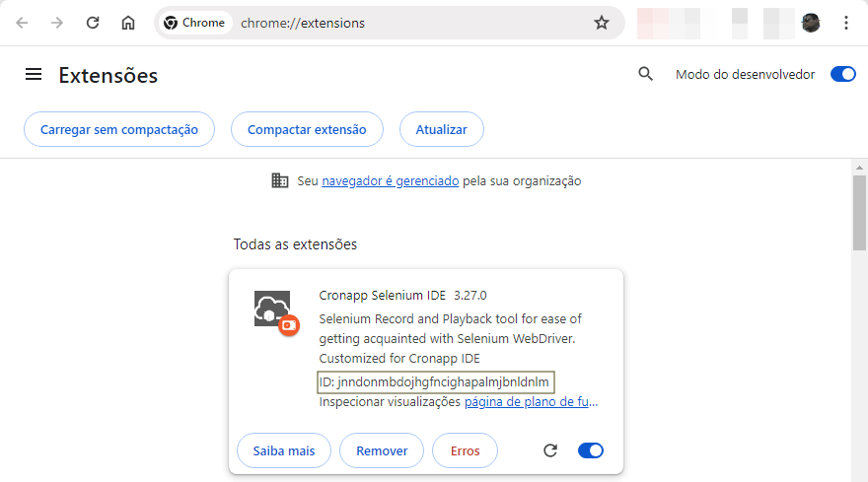
Task: Click Remover to uninstall the extension
Action: point(382,450)
